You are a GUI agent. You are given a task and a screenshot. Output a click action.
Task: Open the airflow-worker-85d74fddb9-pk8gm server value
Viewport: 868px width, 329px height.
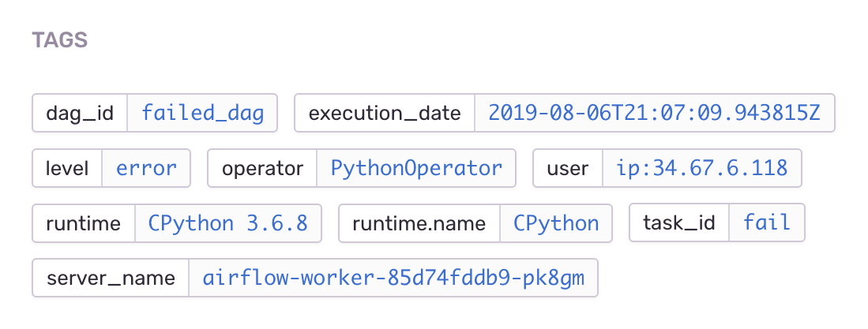393,278
